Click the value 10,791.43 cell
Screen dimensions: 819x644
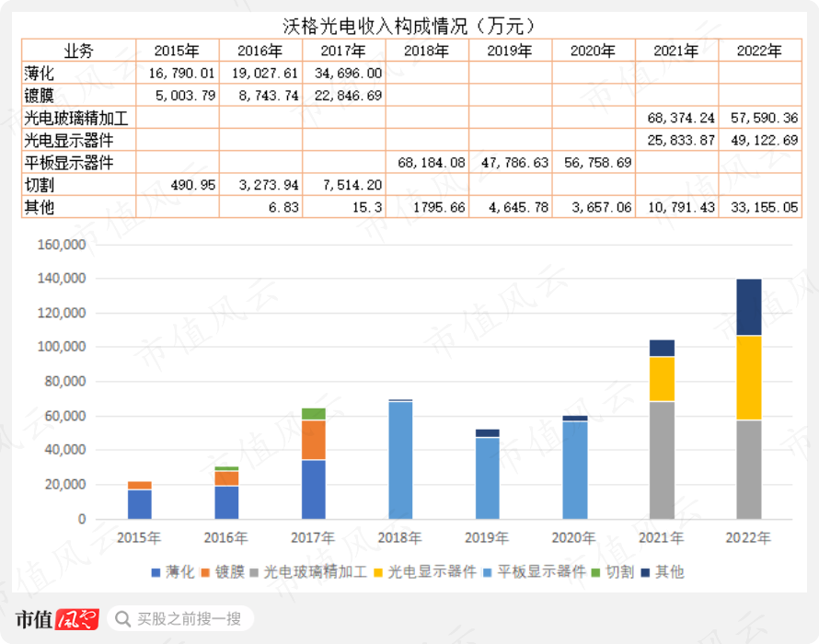click(677, 207)
